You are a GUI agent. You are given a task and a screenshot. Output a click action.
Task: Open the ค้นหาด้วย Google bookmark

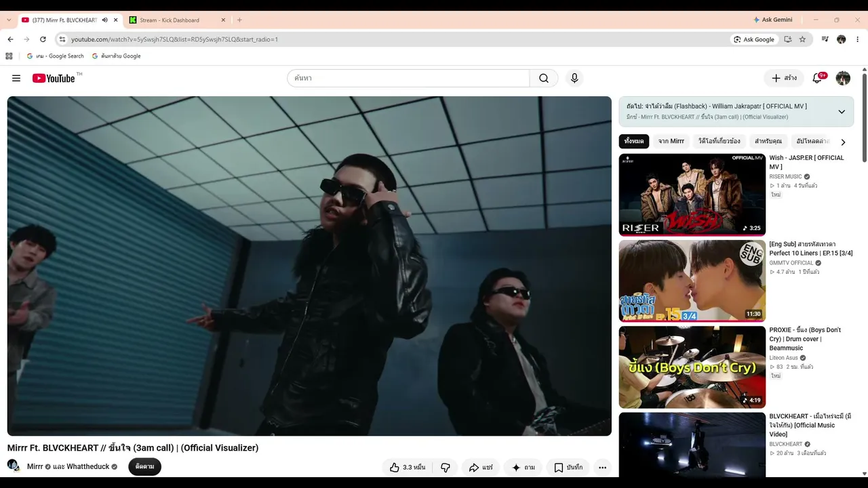(116, 56)
